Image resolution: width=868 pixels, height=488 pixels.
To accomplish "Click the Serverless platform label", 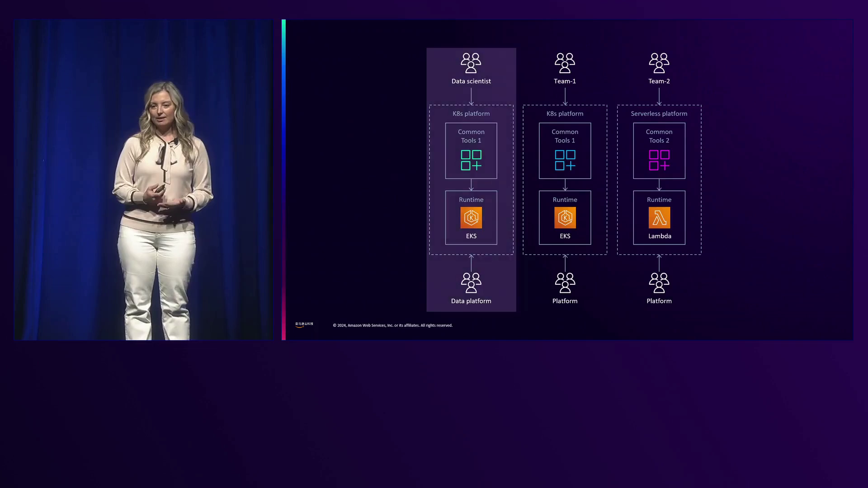I will click(x=659, y=113).
